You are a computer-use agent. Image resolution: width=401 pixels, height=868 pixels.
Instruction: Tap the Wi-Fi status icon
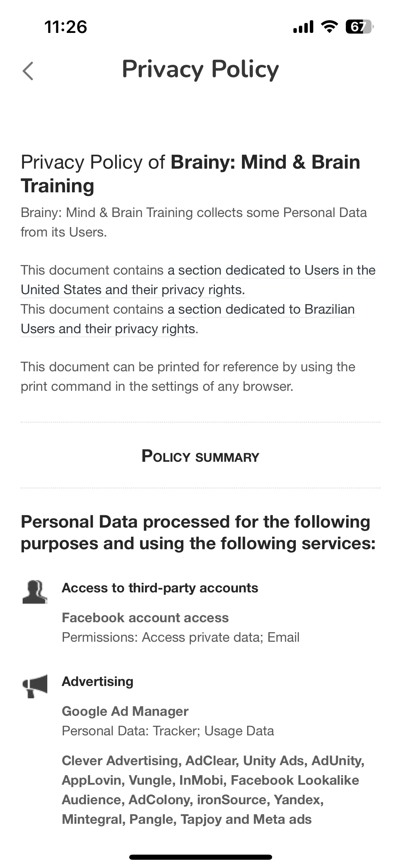[329, 26]
